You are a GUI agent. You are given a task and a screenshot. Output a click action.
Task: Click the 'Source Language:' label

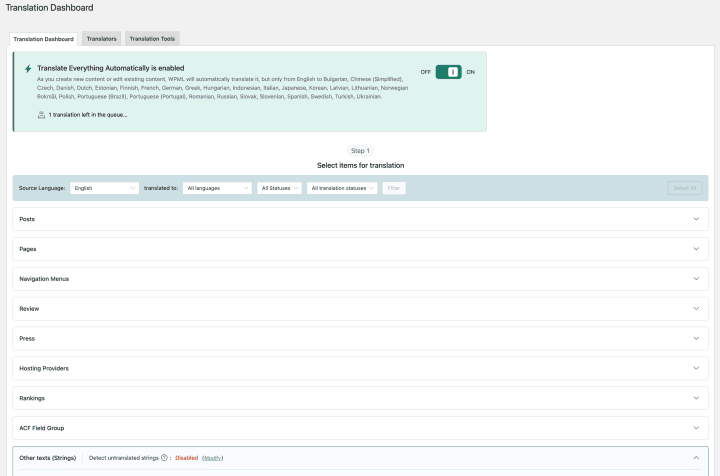pos(42,188)
